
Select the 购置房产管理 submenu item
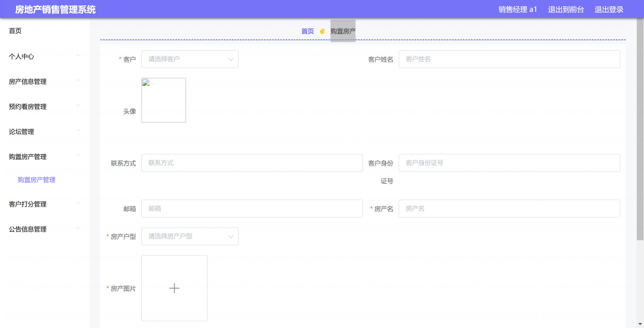[x=36, y=180]
